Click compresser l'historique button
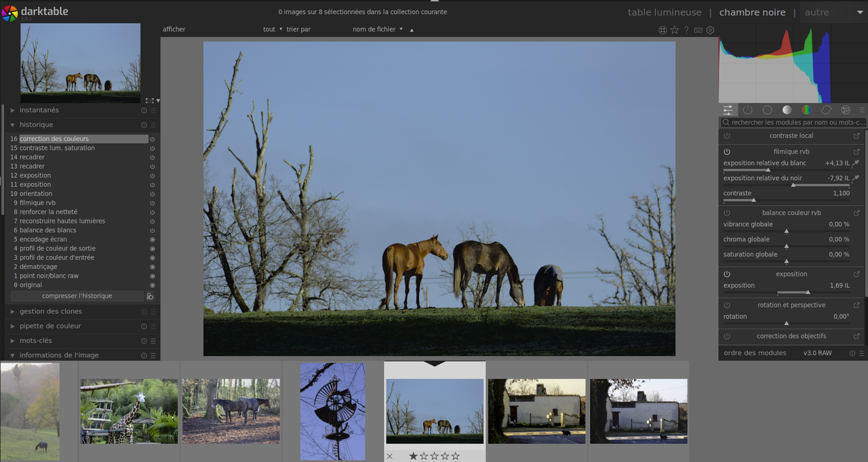 pos(77,296)
